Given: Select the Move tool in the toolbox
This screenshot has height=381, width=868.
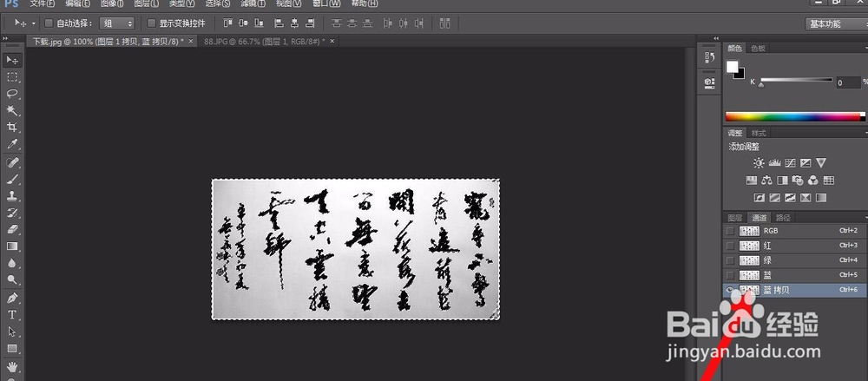Looking at the screenshot, I should point(12,60).
